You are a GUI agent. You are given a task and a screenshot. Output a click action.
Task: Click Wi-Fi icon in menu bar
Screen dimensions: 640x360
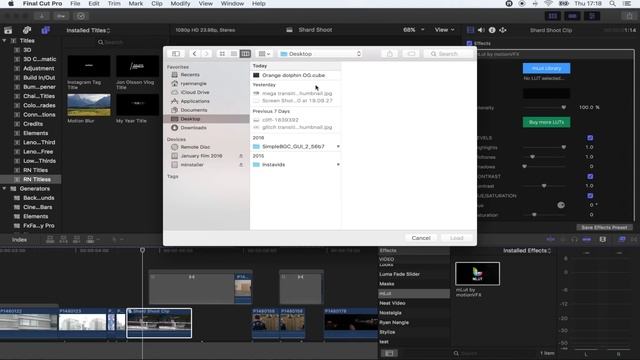coord(549,4)
